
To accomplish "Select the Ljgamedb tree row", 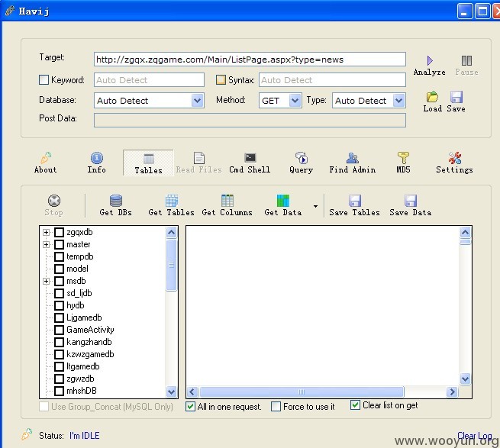I will 84,317.
